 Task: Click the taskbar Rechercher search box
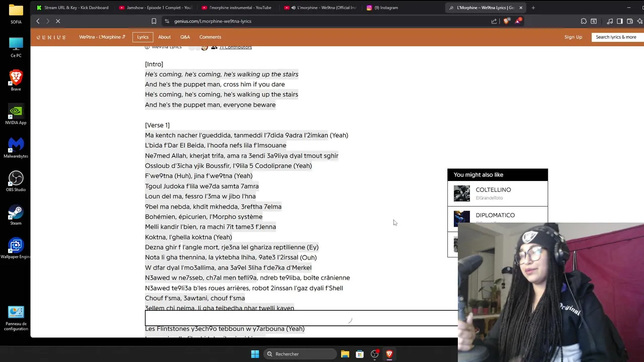300,354
